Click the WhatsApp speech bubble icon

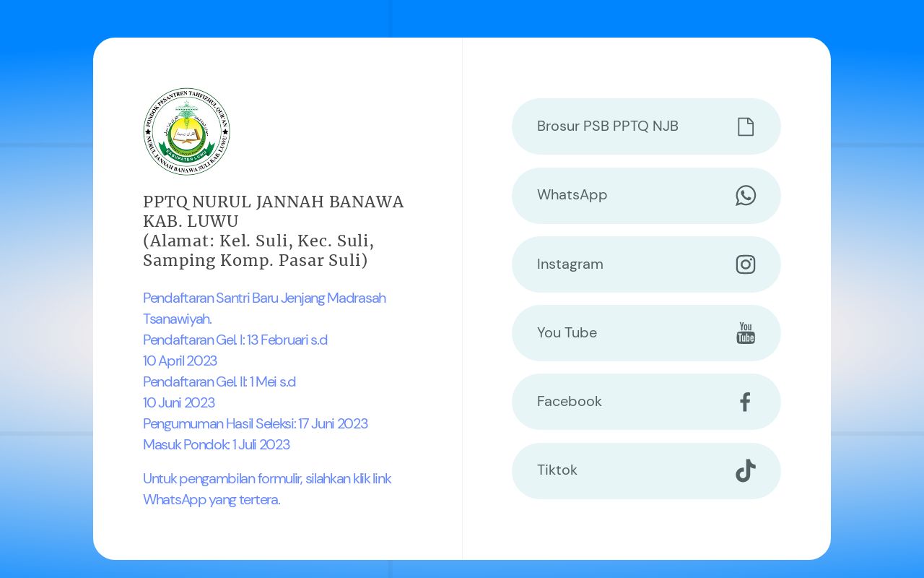[x=746, y=195]
